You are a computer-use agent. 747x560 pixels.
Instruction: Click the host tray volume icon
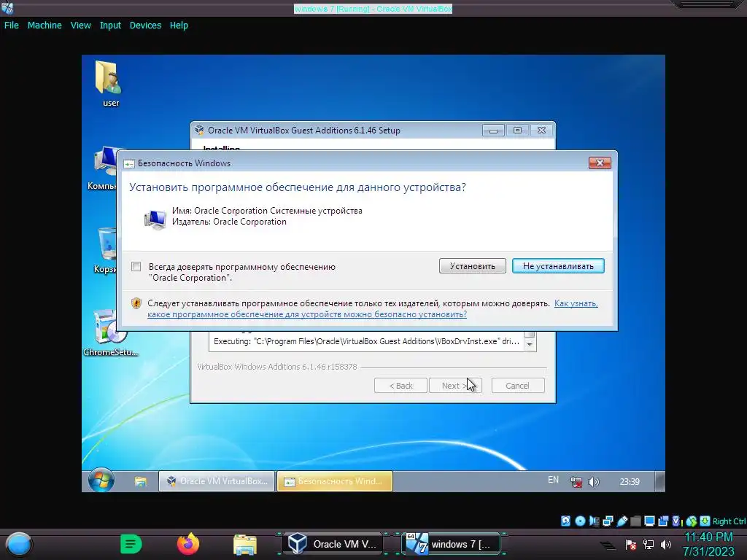tap(666, 544)
